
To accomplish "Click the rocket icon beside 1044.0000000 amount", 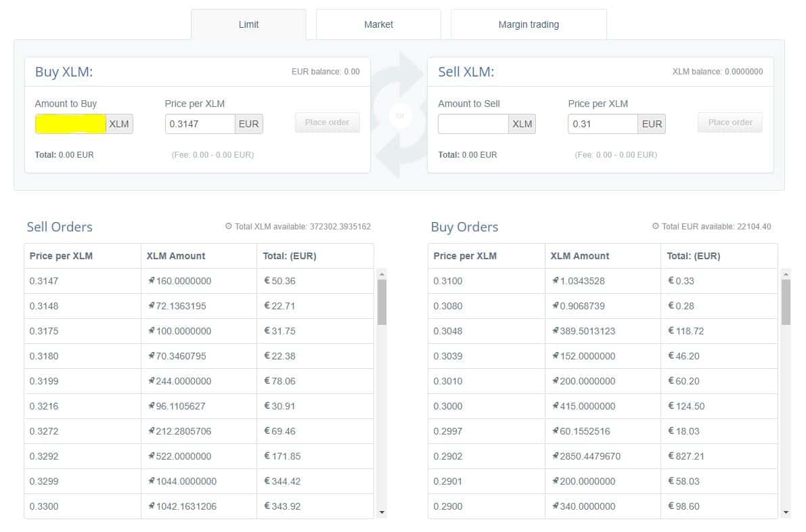I will tap(152, 481).
